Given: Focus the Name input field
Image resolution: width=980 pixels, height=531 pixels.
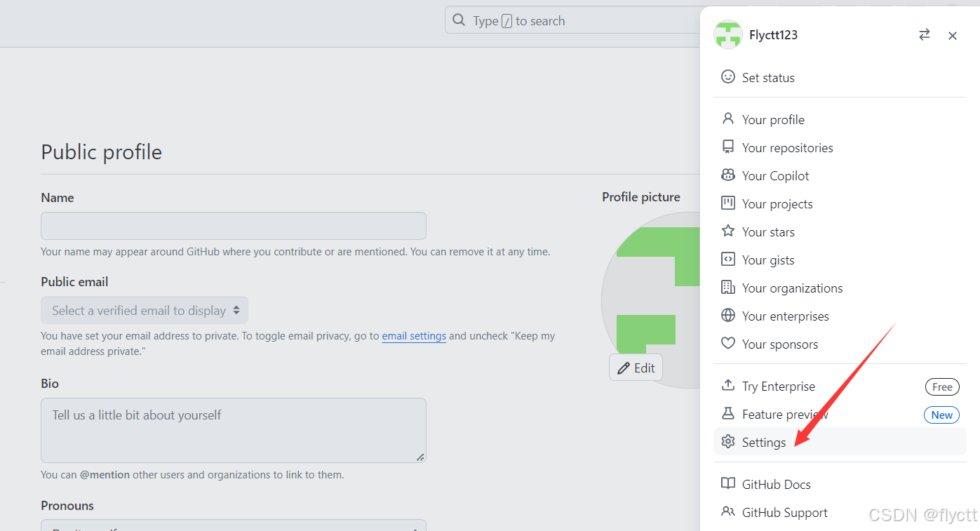Looking at the screenshot, I should 234,226.
